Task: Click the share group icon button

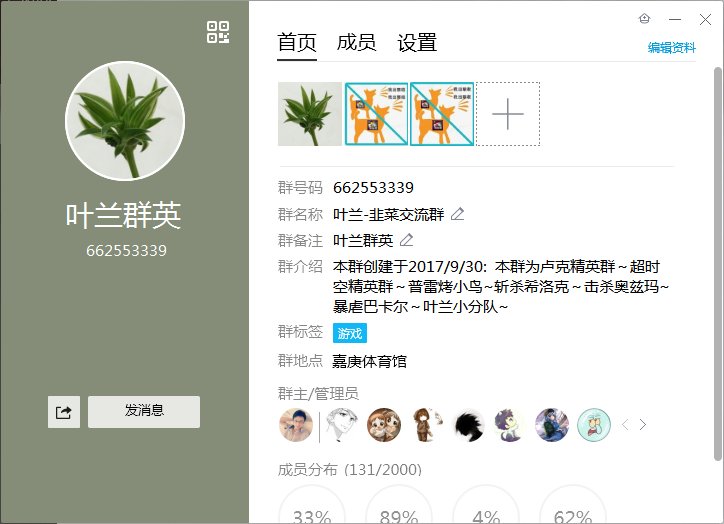Action: pos(64,412)
